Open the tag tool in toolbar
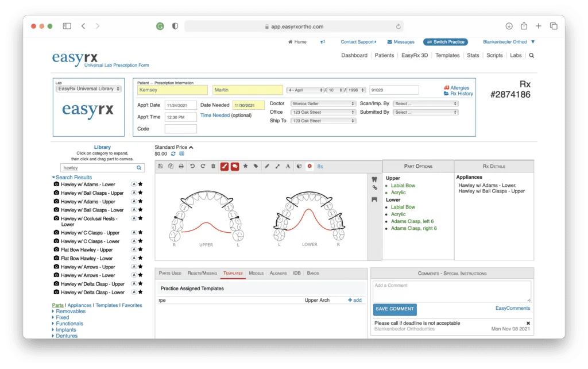588x369 pixels. pyautogui.click(x=256, y=166)
